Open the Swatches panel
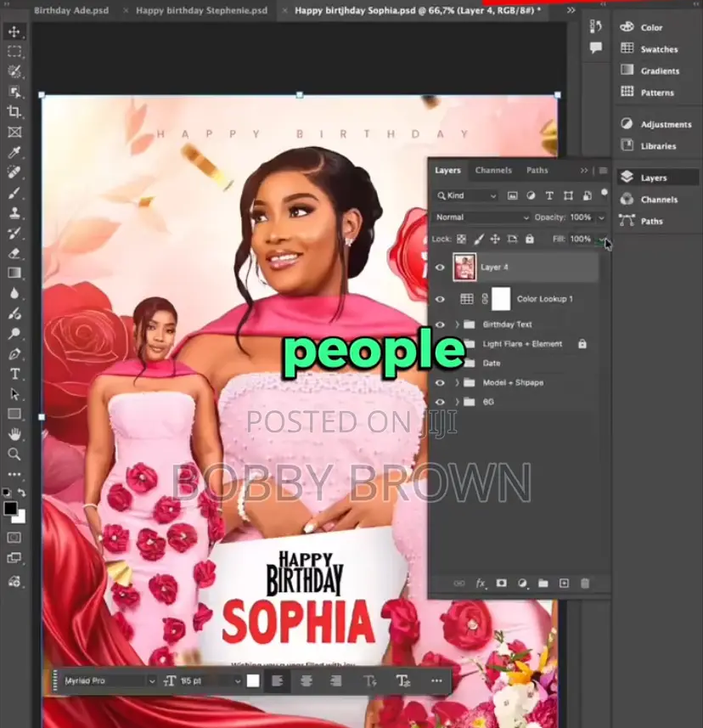 [x=650, y=48]
